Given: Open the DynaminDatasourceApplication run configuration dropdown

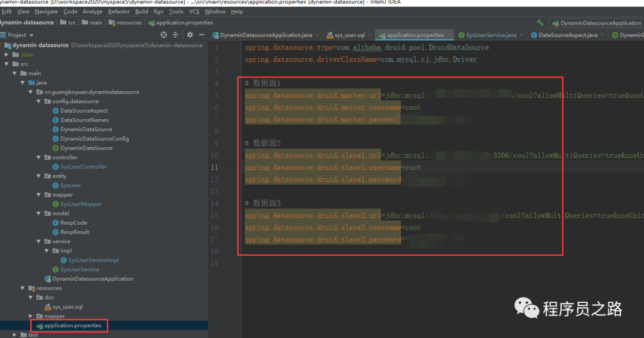Looking at the screenshot, I should (597, 23).
